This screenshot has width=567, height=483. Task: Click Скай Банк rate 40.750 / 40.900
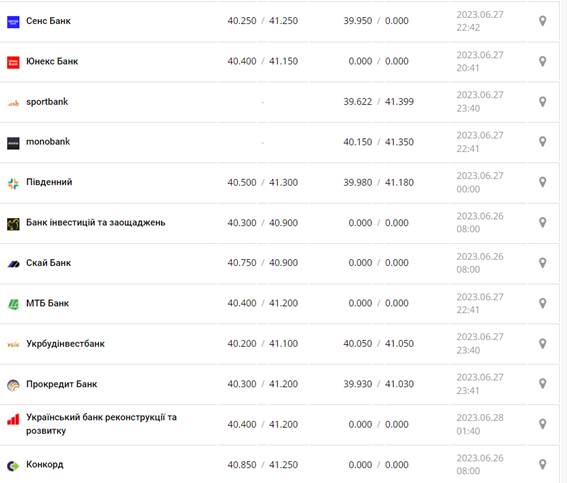tap(263, 263)
